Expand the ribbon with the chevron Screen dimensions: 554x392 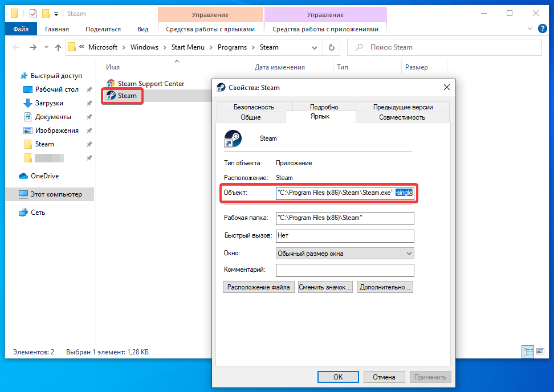pyautogui.click(x=529, y=28)
